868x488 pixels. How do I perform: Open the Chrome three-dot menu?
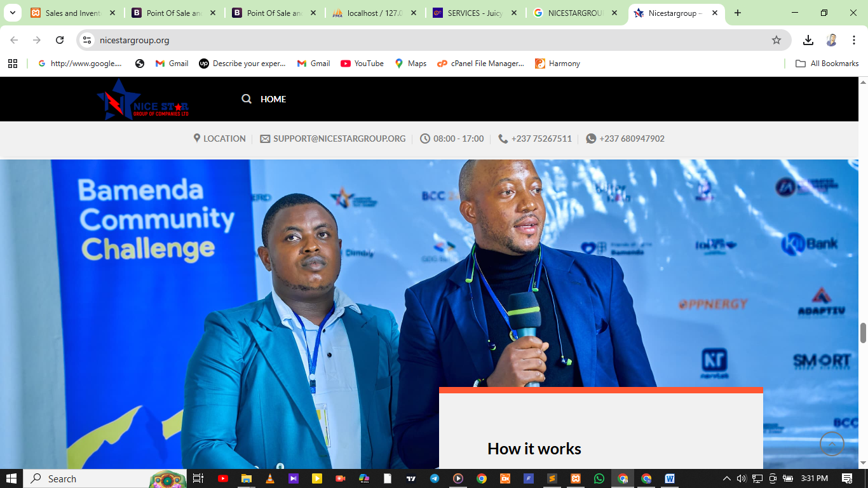coord(853,40)
